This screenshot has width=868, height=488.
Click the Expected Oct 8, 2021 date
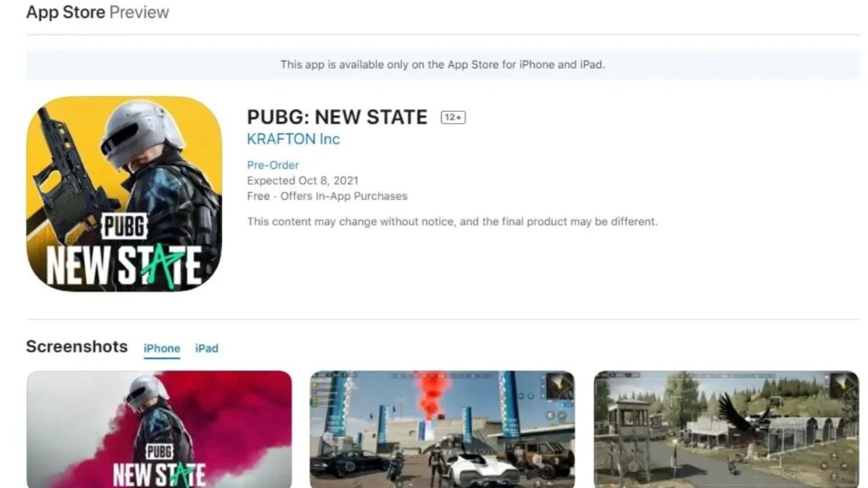[x=303, y=181]
